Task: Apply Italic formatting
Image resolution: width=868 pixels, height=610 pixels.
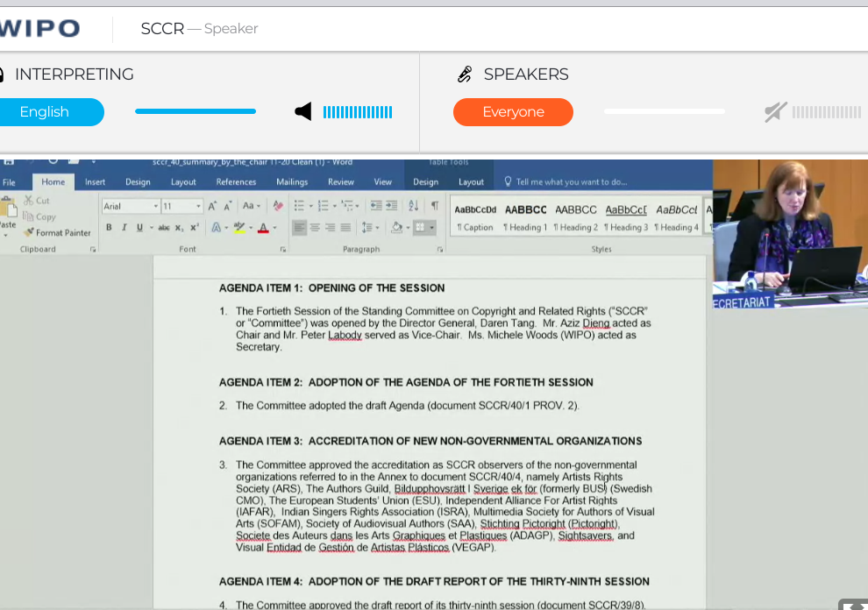Action: (x=124, y=228)
